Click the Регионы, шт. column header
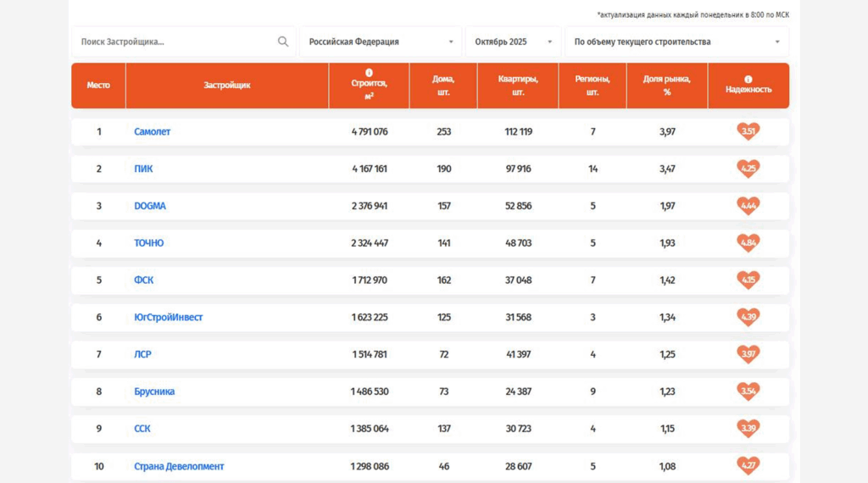This screenshot has height=483, width=868. [593, 86]
